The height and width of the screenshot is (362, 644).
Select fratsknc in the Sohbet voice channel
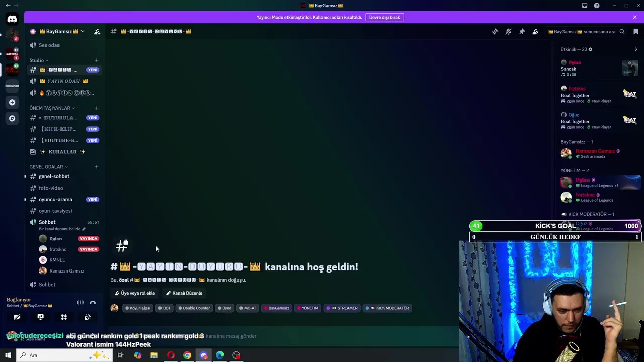click(x=68, y=249)
